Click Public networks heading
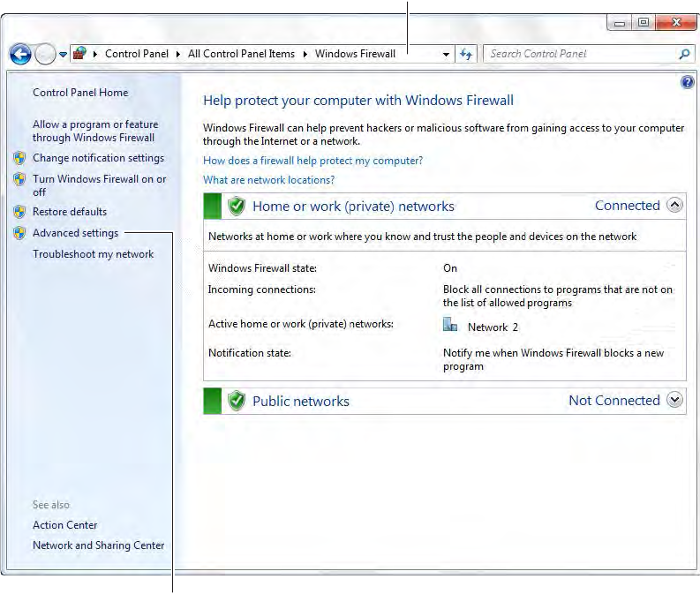The width and height of the screenshot is (700, 594). pyautogui.click(x=301, y=402)
